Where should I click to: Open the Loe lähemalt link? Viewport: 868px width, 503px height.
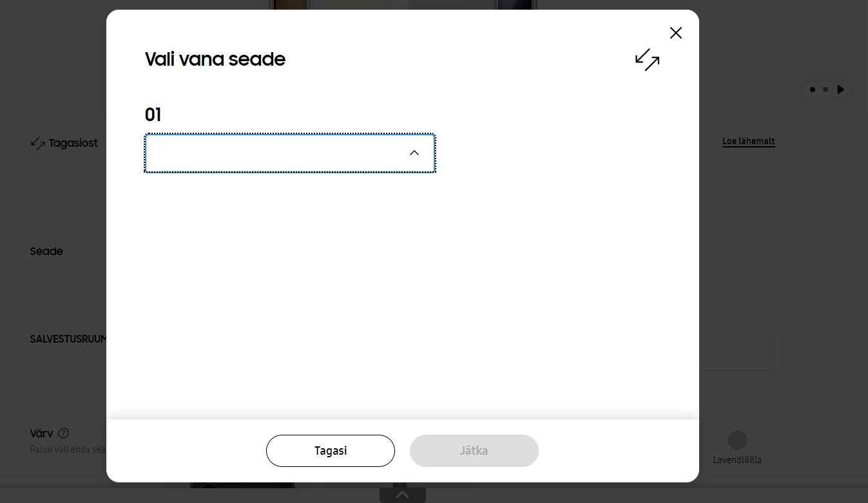pyautogui.click(x=749, y=141)
